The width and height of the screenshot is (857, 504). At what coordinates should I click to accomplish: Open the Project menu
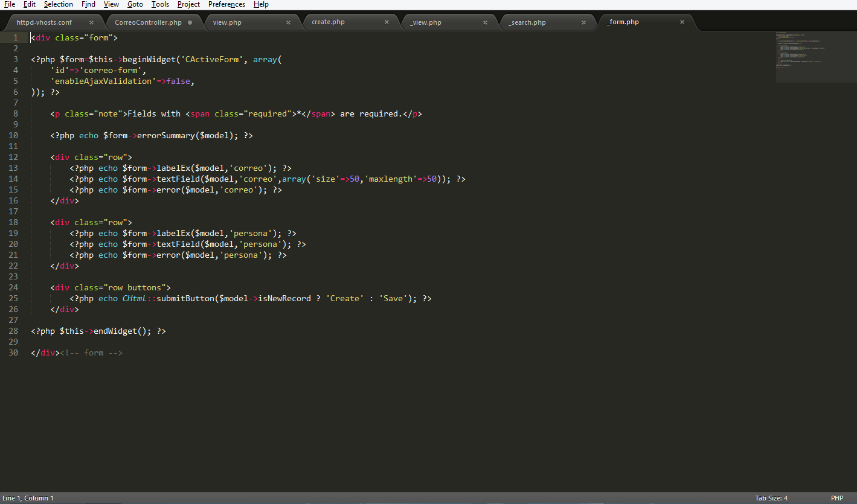point(188,4)
